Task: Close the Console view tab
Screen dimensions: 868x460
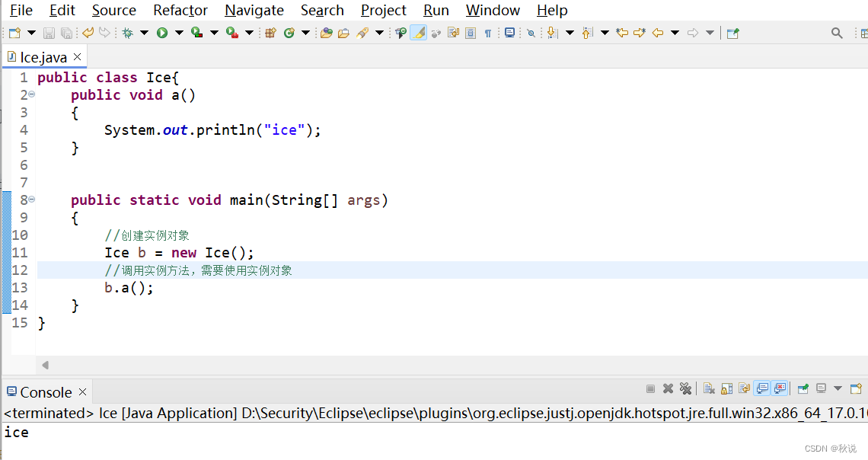Action: point(82,392)
